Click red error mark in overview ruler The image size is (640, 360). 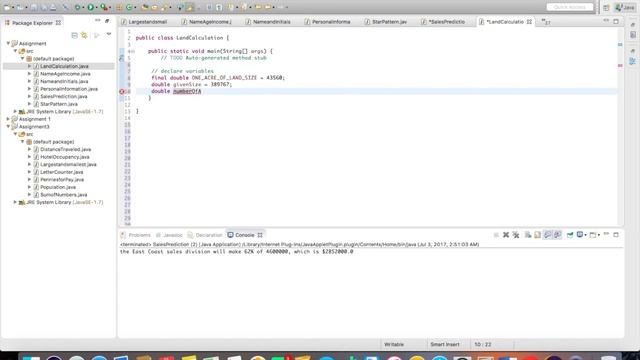(x=620, y=65)
